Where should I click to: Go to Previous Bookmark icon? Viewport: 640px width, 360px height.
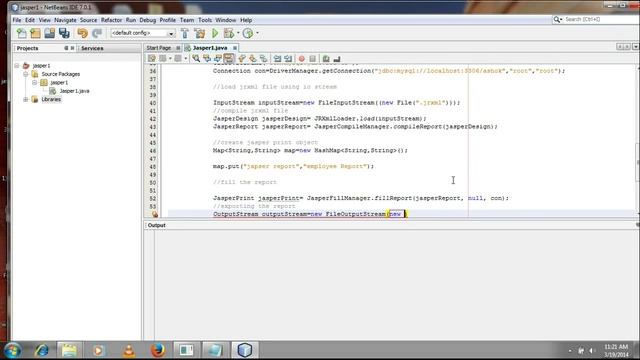pos(242,58)
